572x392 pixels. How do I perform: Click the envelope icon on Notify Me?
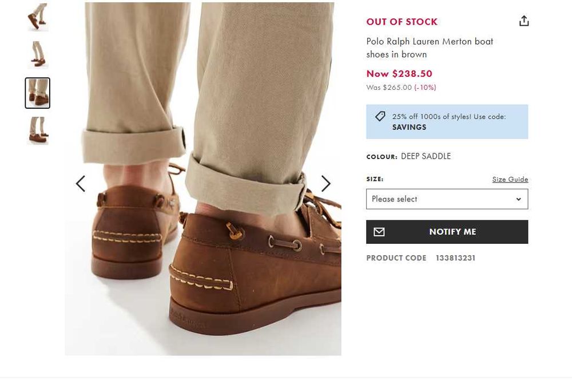pyautogui.click(x=379, y=232)
